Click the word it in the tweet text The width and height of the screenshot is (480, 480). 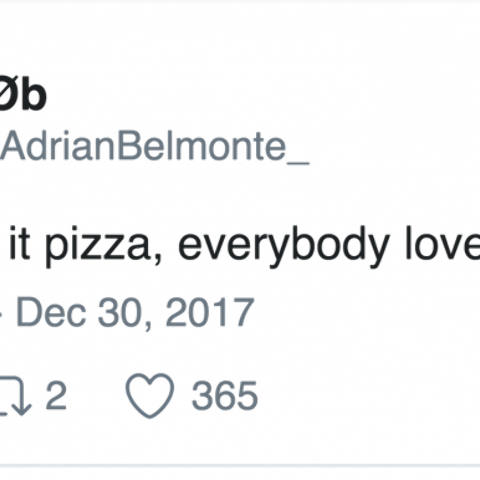click(20, 243)
